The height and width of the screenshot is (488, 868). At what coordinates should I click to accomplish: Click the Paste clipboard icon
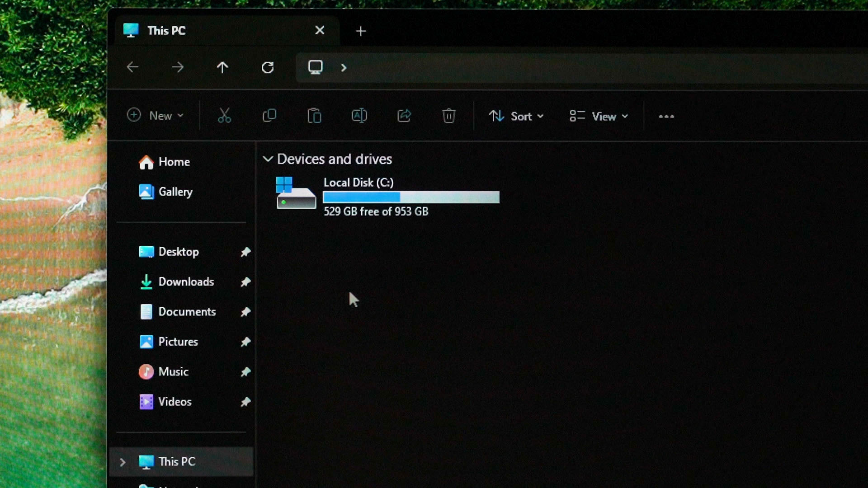314,116
